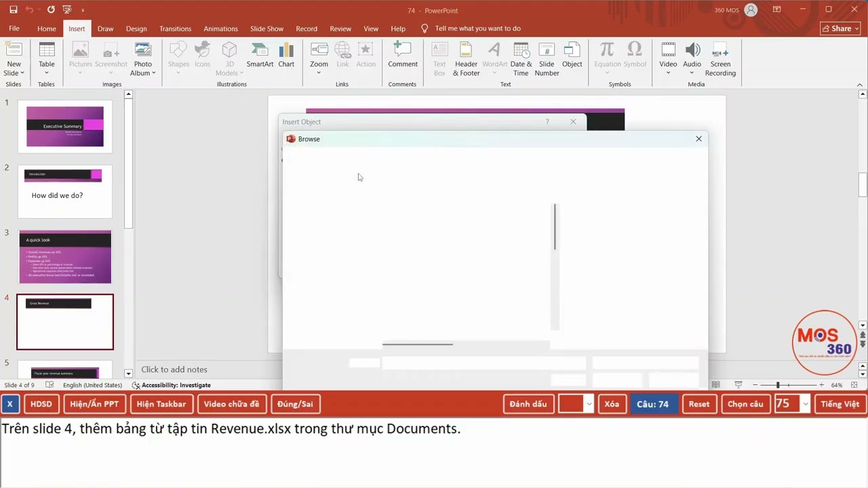Close the Browse dialog

click(698, 139)
